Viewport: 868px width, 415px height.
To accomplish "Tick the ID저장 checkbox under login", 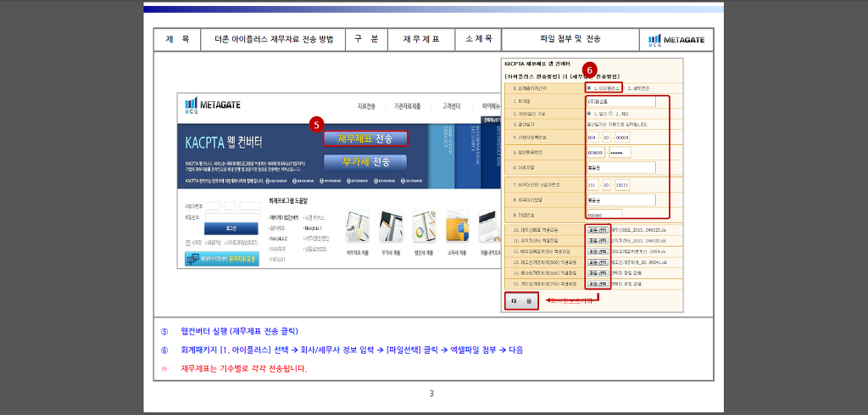I will click(188, 243).
